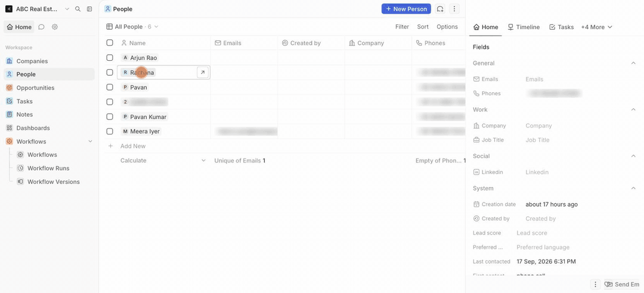Viewport: 644px width, 293px height.
Task: Click the Arjun Rao name chip
Action: 140,58
